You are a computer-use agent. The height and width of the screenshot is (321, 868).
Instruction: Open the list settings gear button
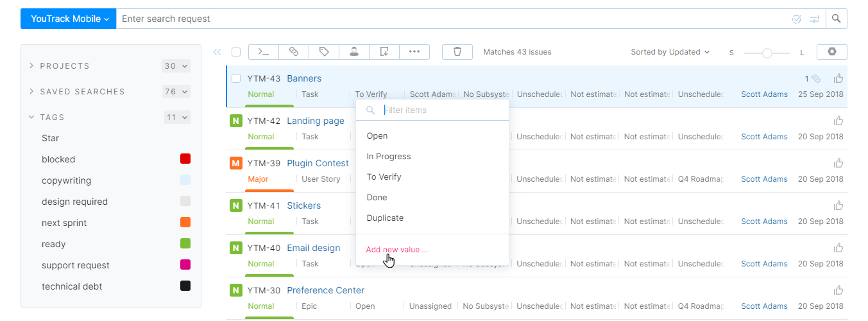pos(832,52)
